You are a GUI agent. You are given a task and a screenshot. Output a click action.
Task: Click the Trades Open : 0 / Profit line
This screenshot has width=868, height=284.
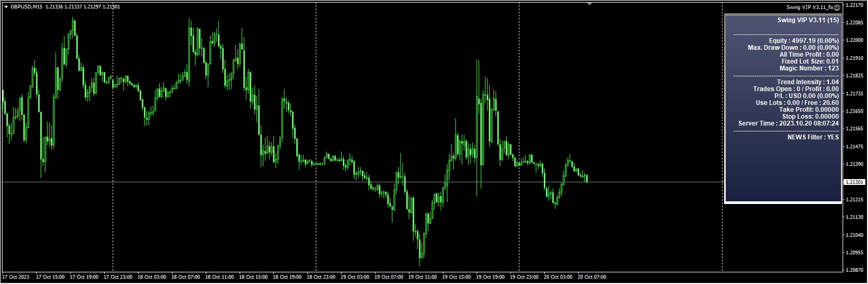pos(796,89)
